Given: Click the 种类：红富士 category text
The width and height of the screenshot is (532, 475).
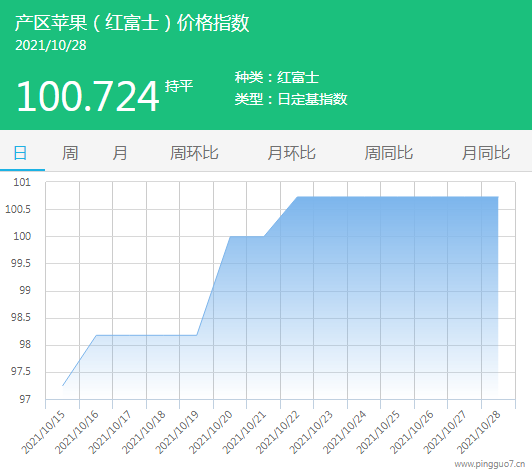Looking at the screenshot, I should [277, 77].
